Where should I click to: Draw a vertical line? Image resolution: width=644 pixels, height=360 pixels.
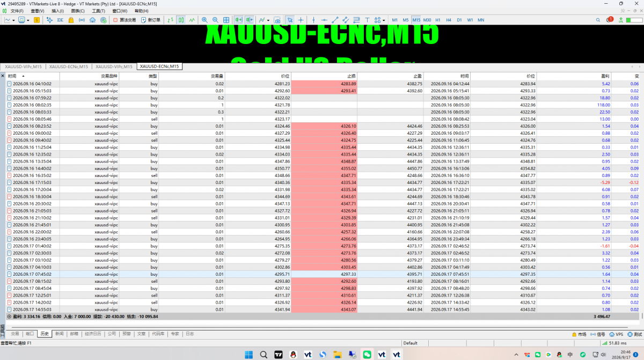pyautogui.click(x=313, y=20)
